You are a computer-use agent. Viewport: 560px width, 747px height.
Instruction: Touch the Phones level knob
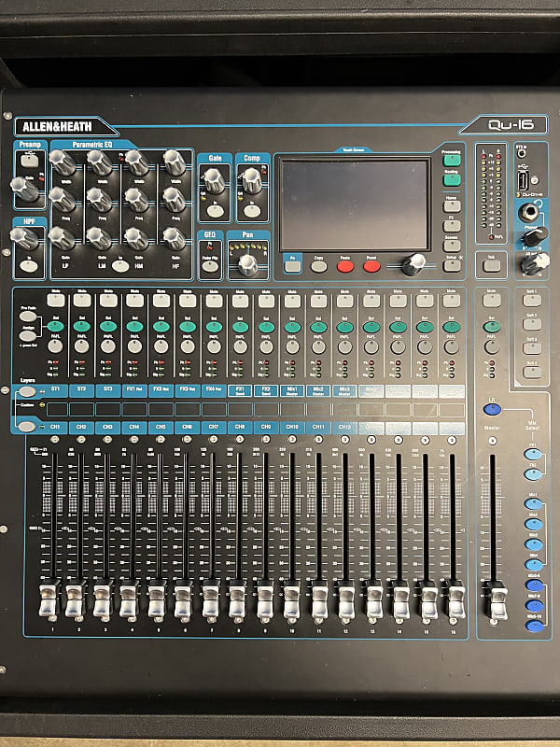pos(534,236)
